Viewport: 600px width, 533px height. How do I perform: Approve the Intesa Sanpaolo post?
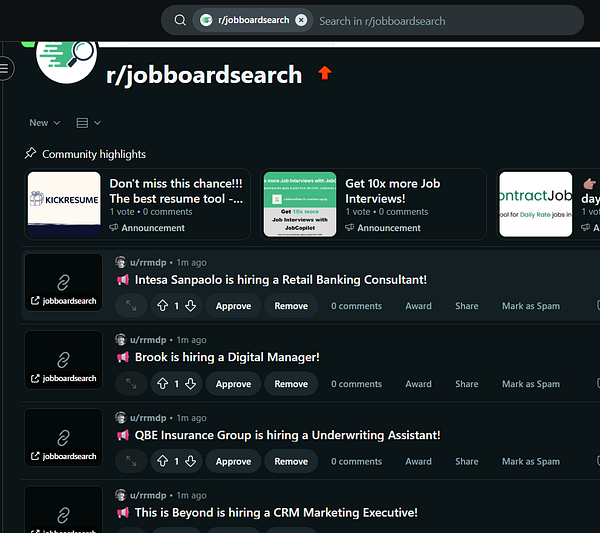point(233,306)
